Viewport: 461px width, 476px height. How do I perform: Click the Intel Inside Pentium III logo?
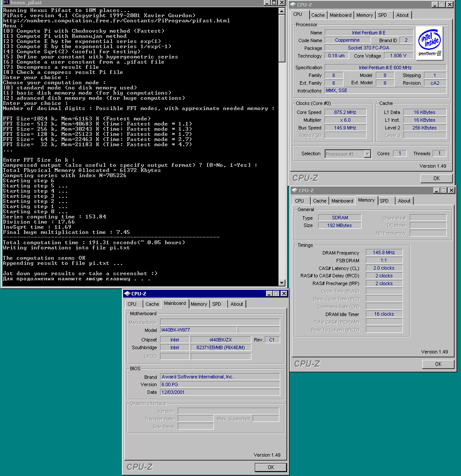tap(430, 43)
